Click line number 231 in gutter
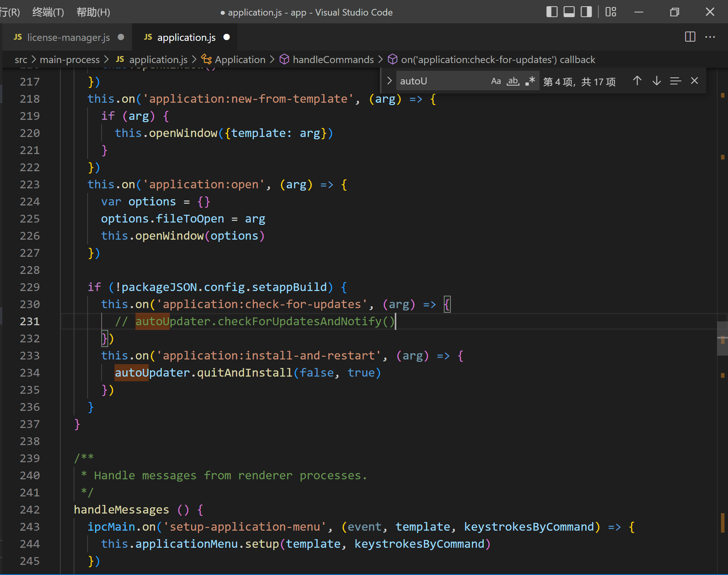This screenshot has width=728, height=575. click(30, 321)
